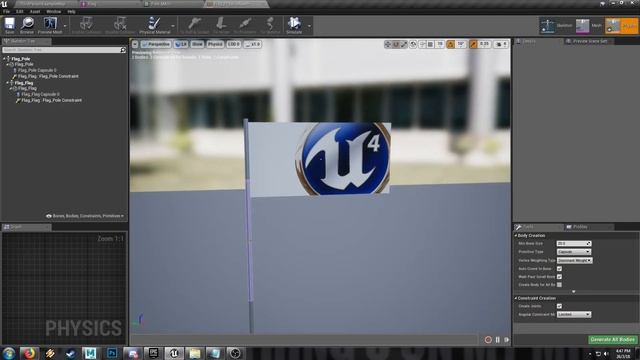Select the Preview Scene Settings tab

click(589, 41)
